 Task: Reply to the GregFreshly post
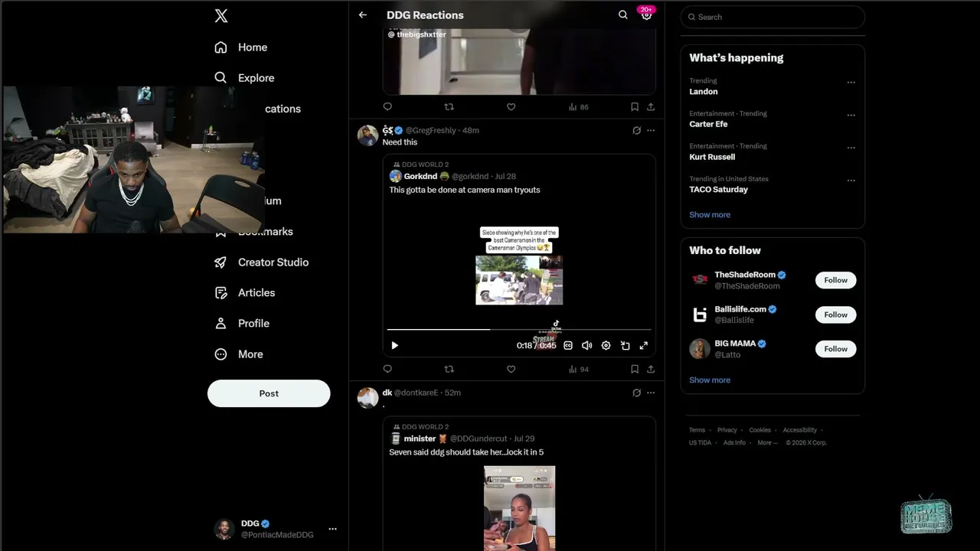[x=387, y=369]
